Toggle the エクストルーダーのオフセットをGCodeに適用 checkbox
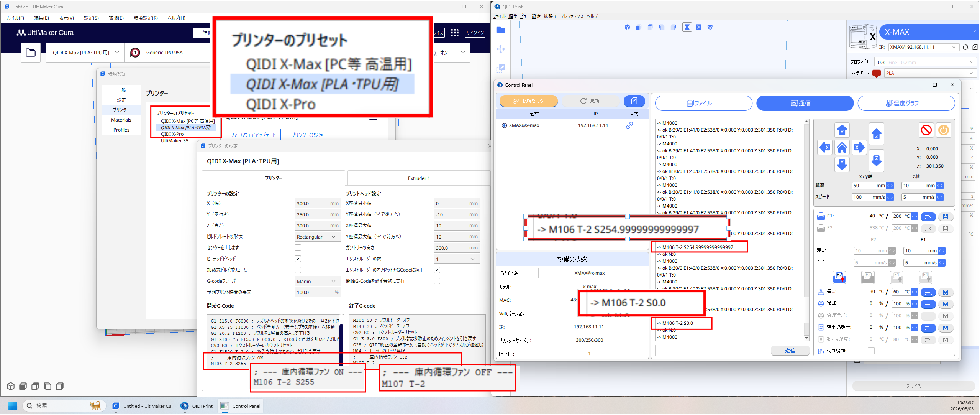This screenshot has height=415, width=980. [x=437, y=270]
